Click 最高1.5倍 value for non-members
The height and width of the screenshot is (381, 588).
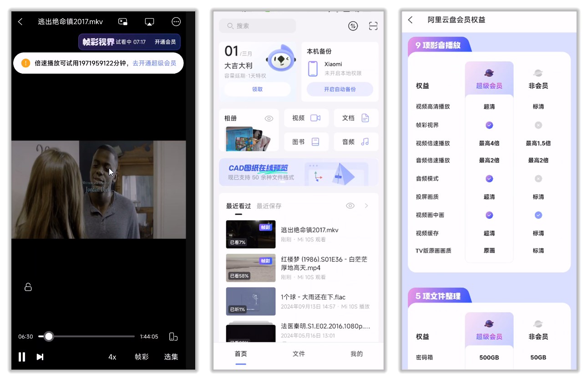click(x=538, y=143)
